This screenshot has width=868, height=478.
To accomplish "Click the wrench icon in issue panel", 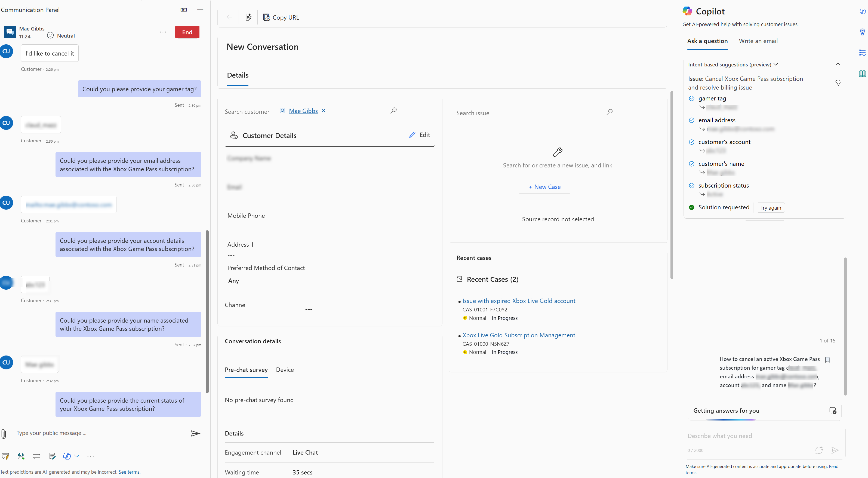I will point(558,152).
